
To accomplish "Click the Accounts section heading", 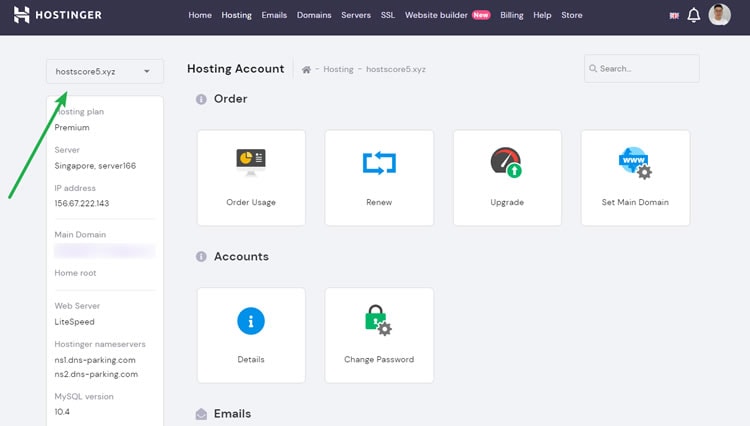I will (x=241, y=256).
